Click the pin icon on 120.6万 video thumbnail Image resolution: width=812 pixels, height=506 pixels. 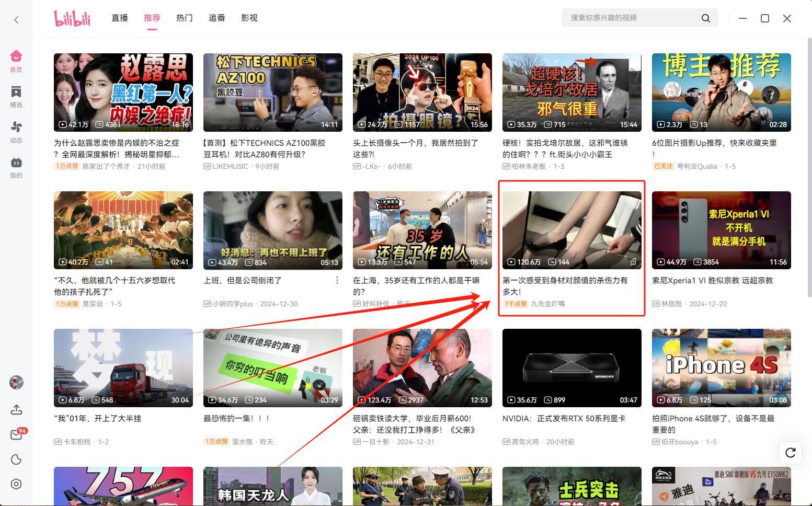633,262
